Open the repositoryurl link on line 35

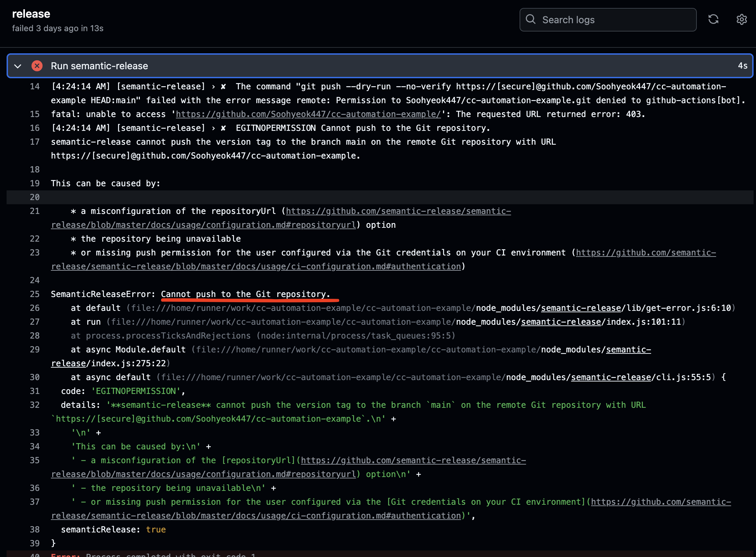[413, 460]
